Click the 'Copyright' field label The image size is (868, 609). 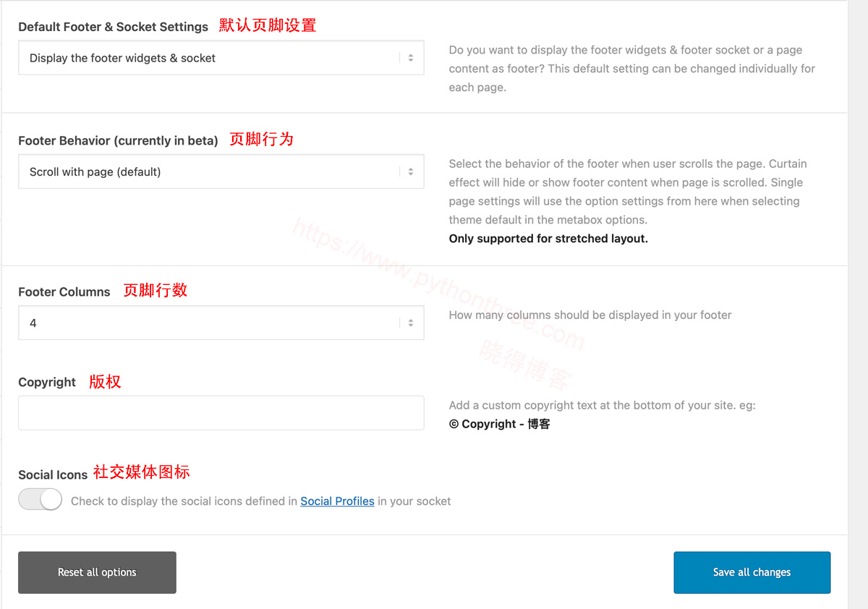(x=47, y=383)
